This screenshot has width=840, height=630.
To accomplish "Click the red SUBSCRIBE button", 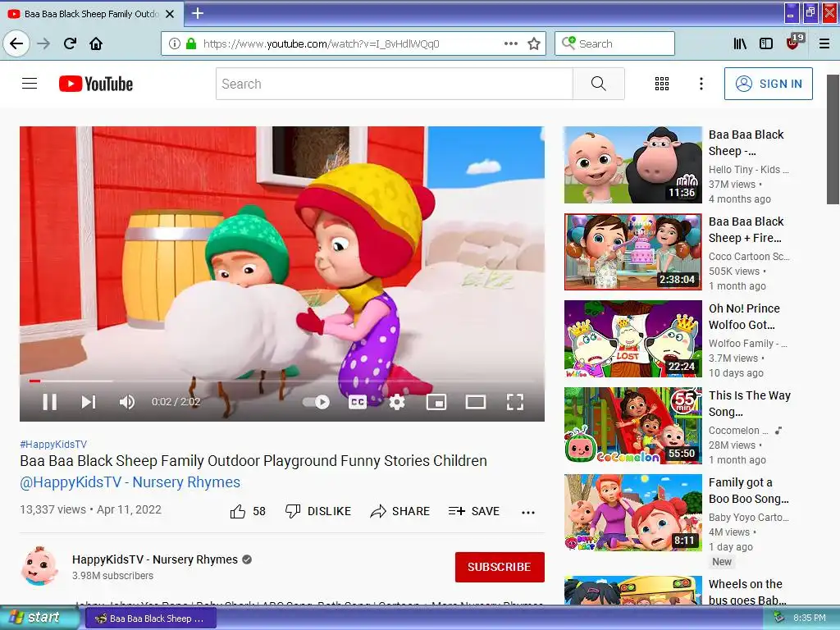I will pos(500,567).
